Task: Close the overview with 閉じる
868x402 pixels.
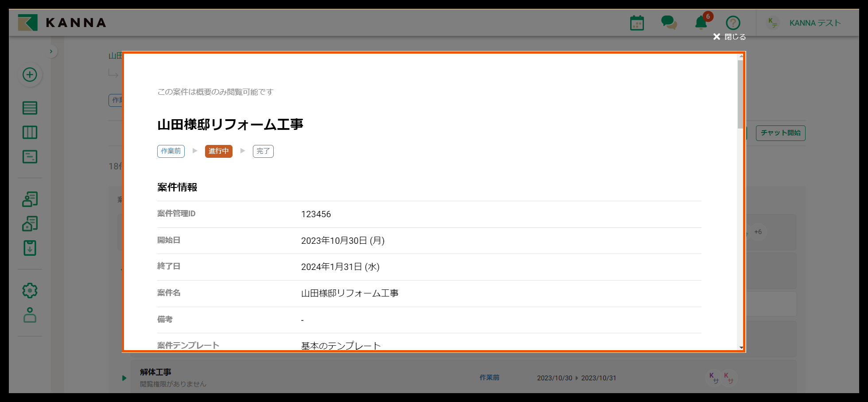Action: click(729, 37)
